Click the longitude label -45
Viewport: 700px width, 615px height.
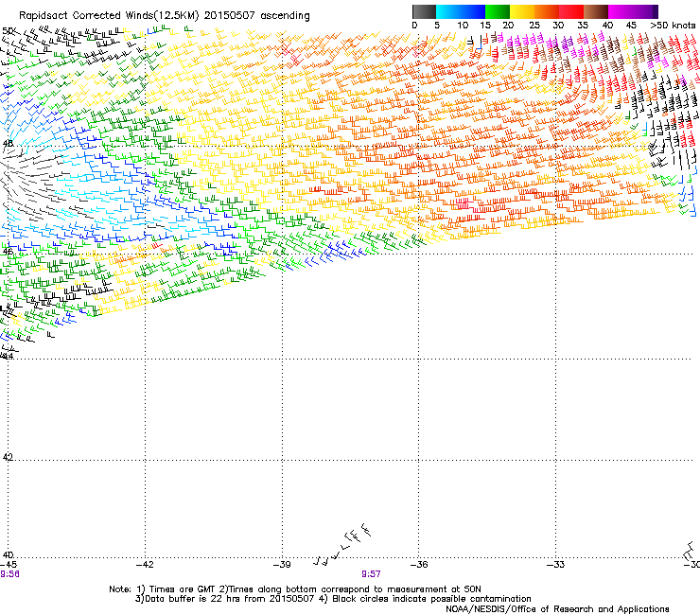point(9,565)
